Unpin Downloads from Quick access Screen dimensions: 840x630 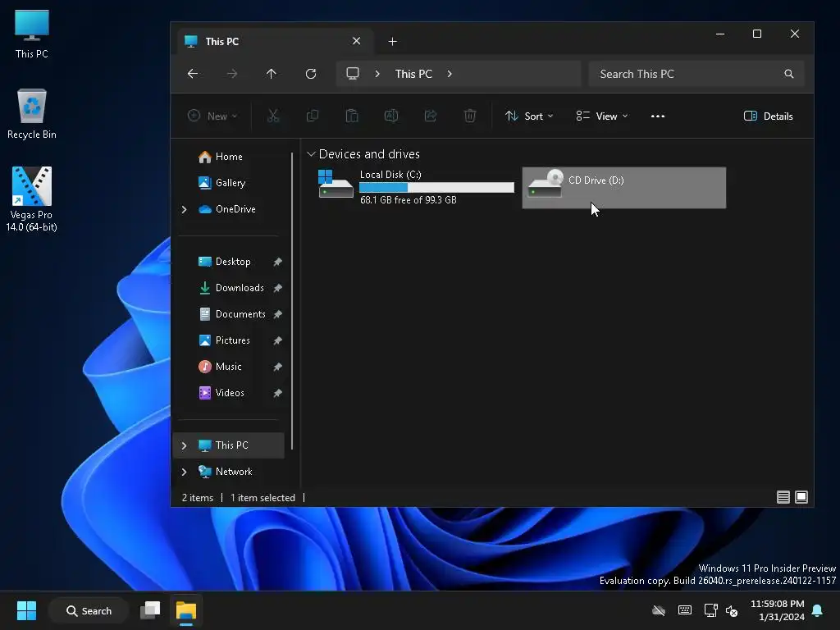tap(277, 288)
